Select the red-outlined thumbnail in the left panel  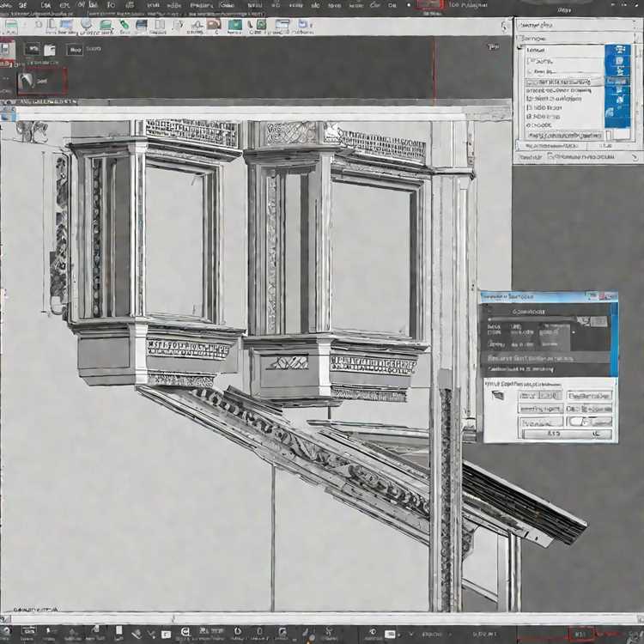point(41,82)
